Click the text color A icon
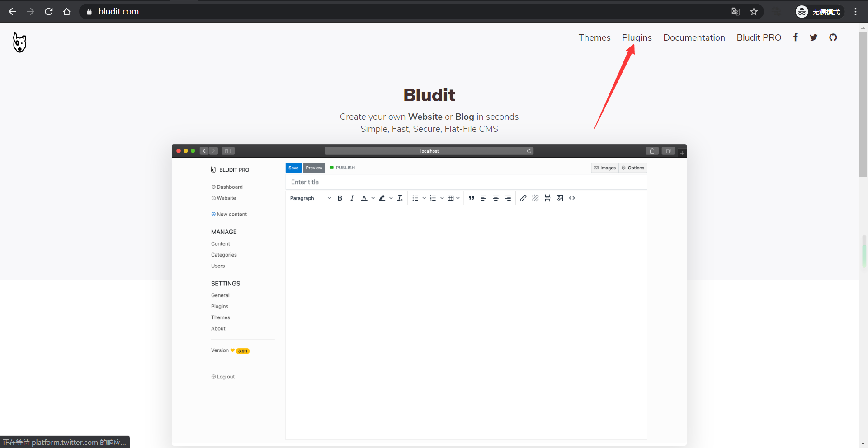The image size is (868, 448). click(364, 198)
